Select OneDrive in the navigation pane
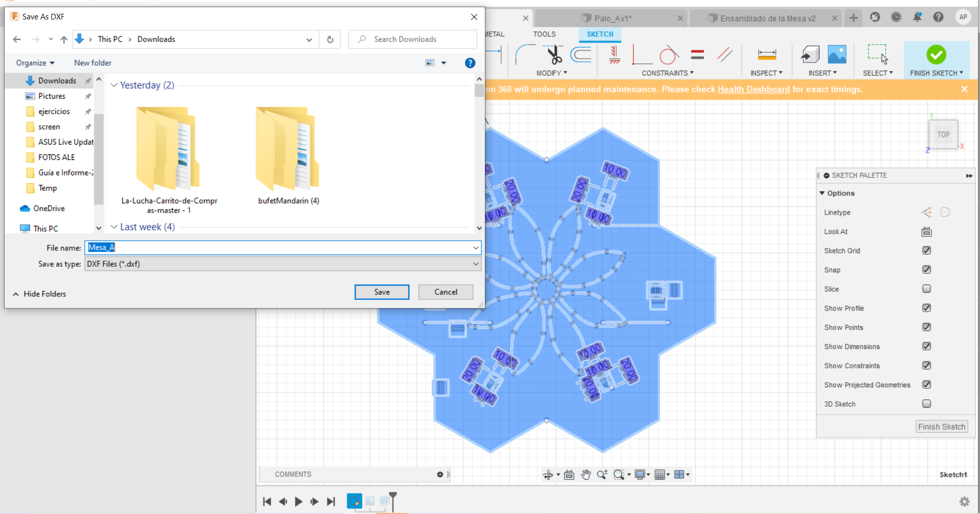The height and width of the screenshot is (514, 980). [49, 208]
